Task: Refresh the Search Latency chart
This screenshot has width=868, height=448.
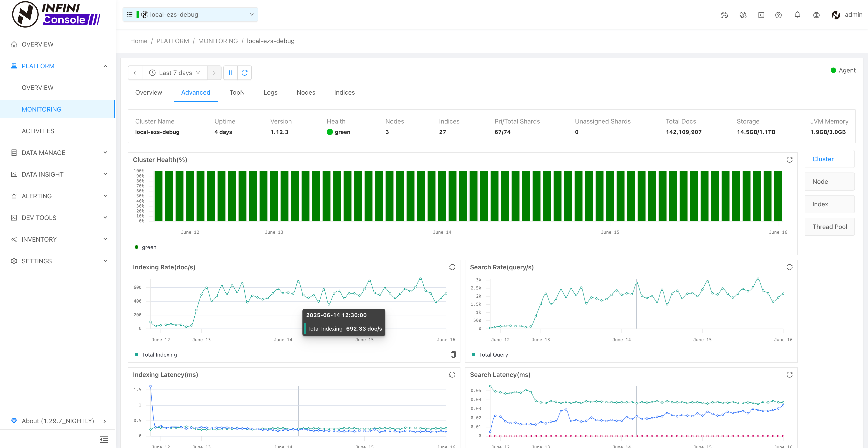Action: click(x=790, y=375)
